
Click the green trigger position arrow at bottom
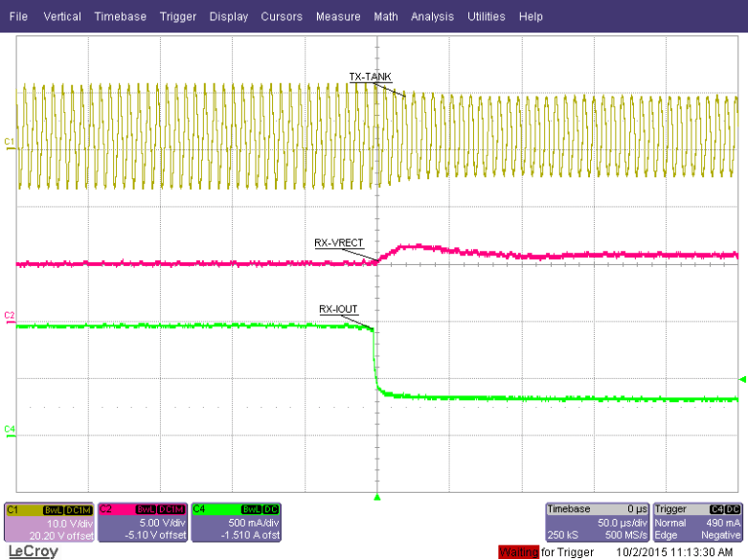coord(377,497)
